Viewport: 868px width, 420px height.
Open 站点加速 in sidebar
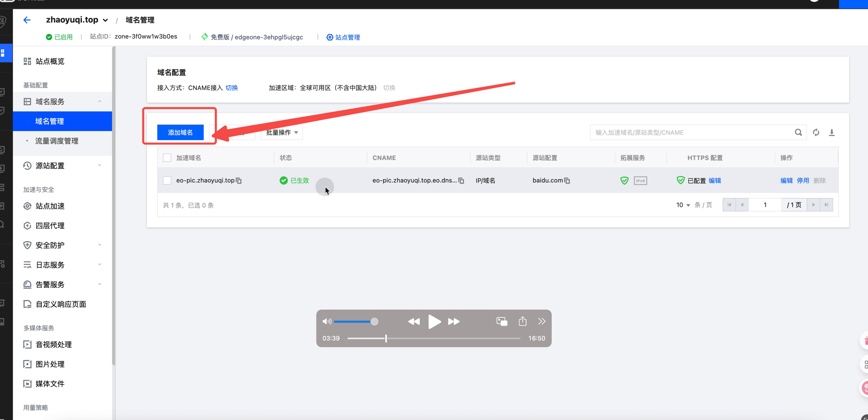50,206
